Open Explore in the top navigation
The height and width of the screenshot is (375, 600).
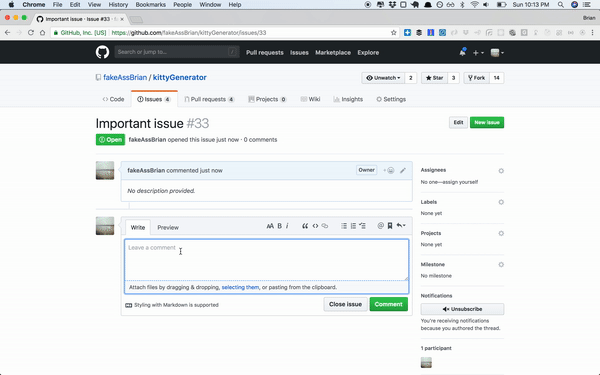pos(368,52)
